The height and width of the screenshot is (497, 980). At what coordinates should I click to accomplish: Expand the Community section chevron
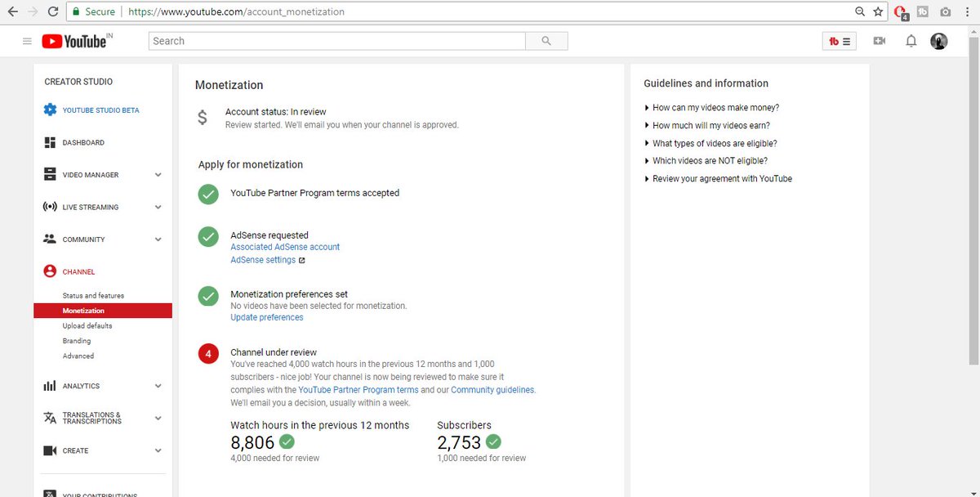click(x=158, y=240)
